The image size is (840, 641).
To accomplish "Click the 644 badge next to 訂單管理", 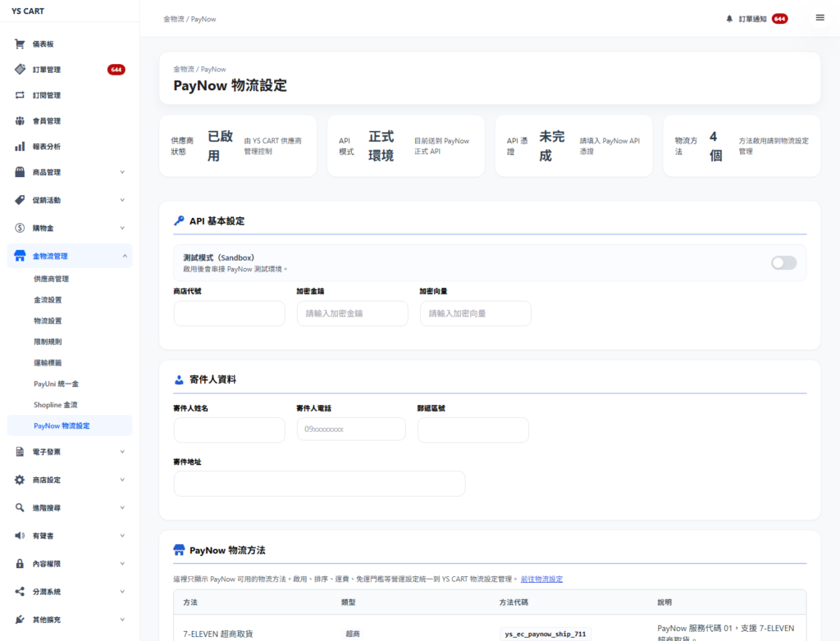I will coord(116,70).
